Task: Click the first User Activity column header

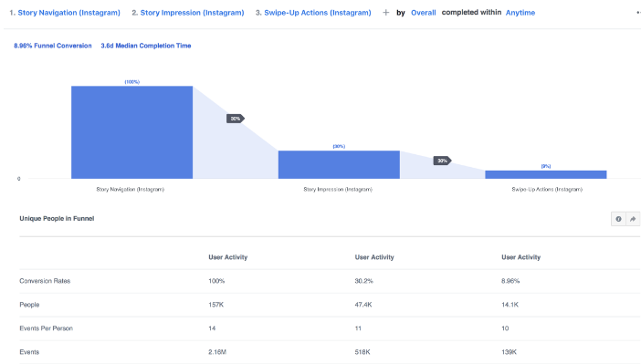Action: click(x=228, y=257)
